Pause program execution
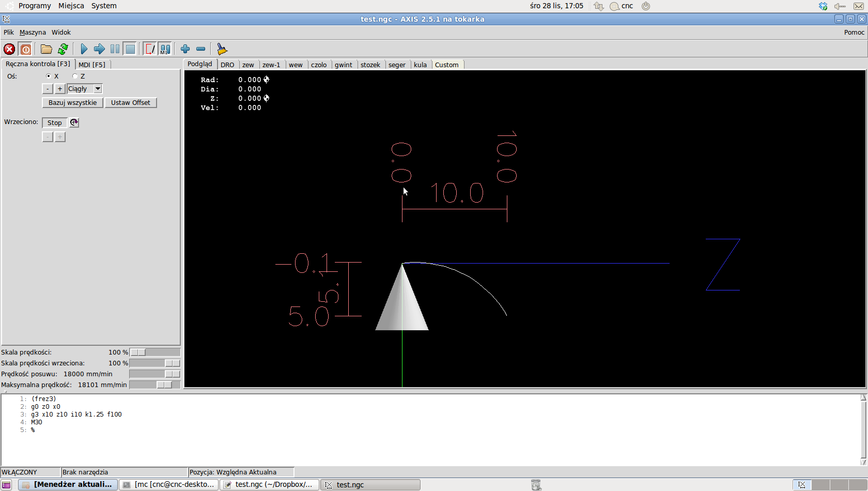This screenshot has height=491, width=868. [x=115, y=49]
